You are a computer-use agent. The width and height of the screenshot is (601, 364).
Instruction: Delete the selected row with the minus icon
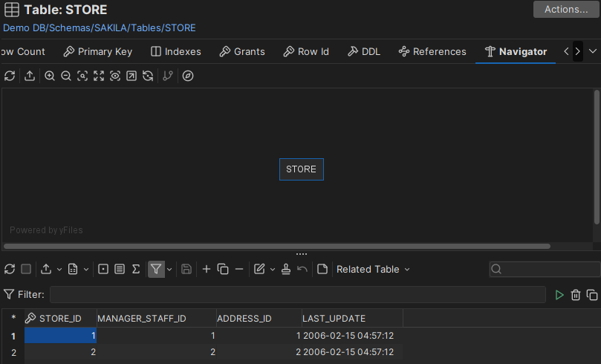point(239,270)
